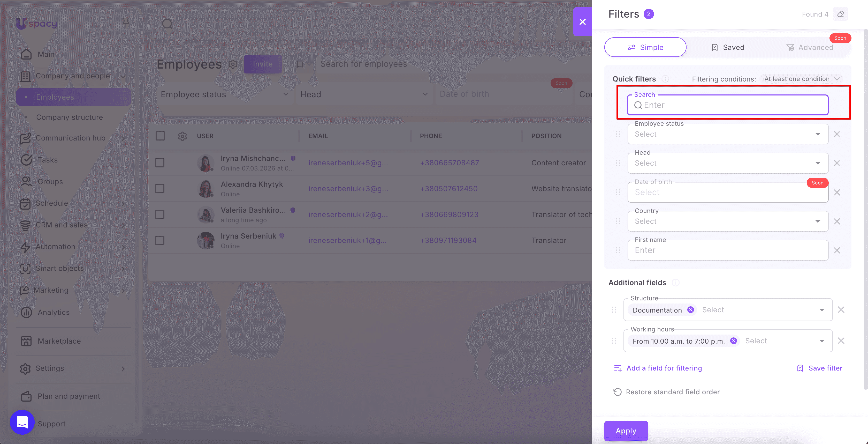Toggle the select-all checkbox in table header
The width and height of the screenshot is (868, 444).
point(160,136)
